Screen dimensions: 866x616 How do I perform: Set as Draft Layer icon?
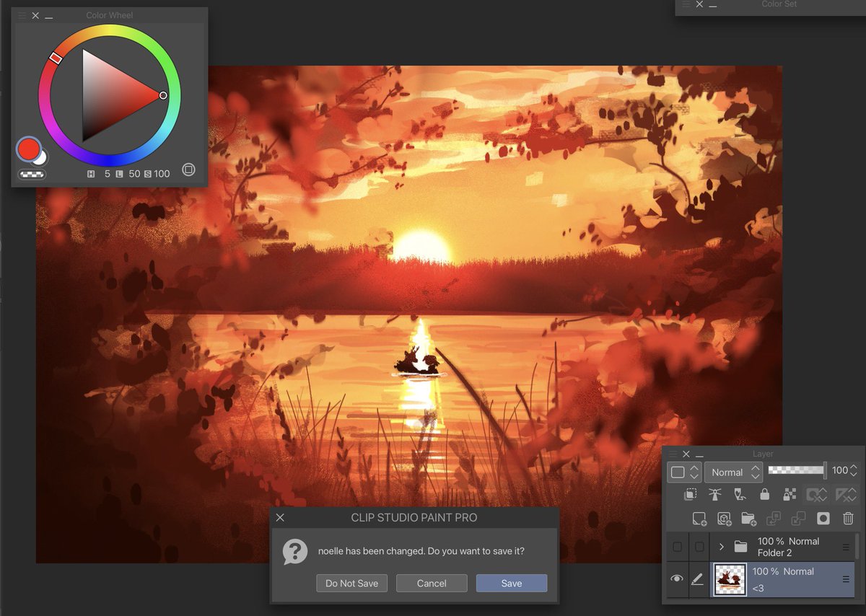point(740,495)
